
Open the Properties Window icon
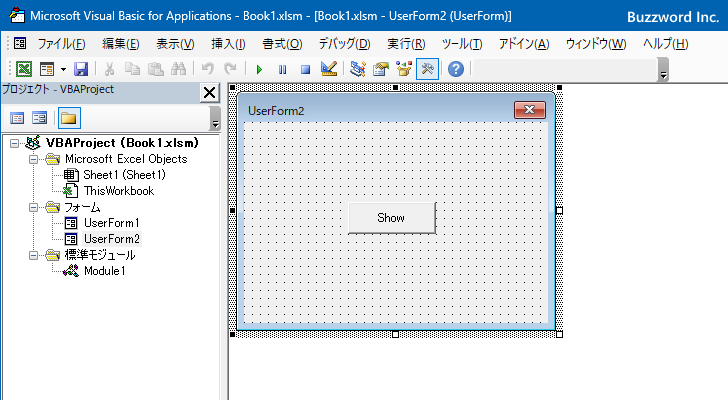pos(381,69)
